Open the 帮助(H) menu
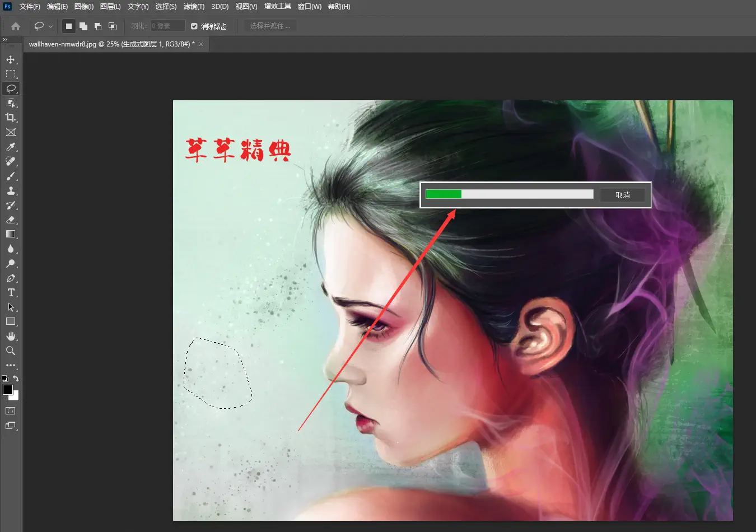 point(339,7)
